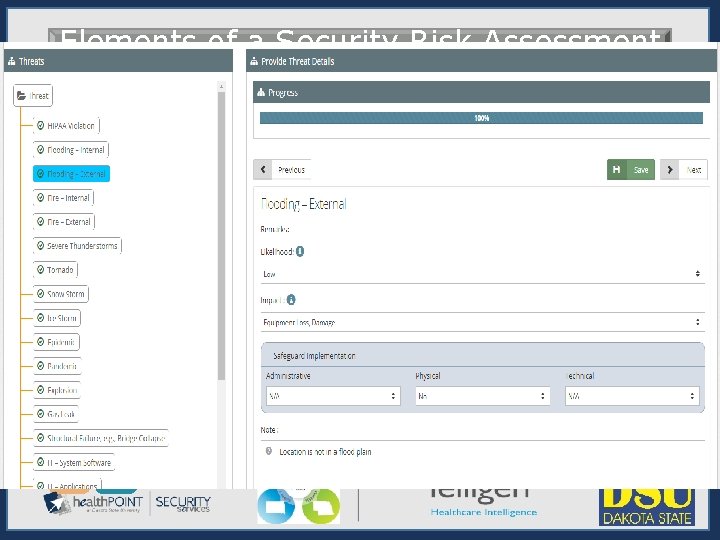
Task: Click the Dakota State DSU logo
Action: [x=647, y=507]
